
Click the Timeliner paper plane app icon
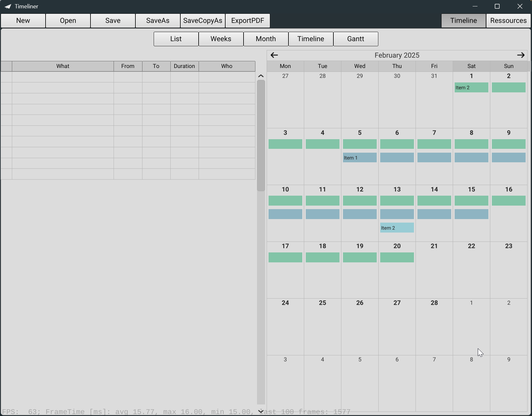[8, 6]
